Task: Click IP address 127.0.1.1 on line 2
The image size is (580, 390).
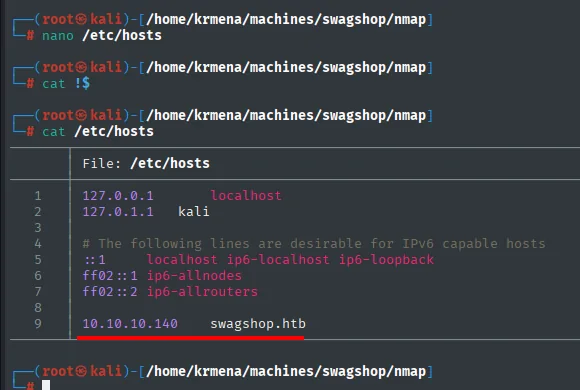Action: [118, 212]
